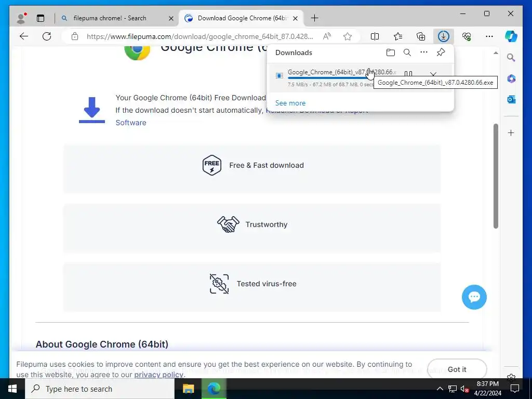Pause the Google Chrome download
Viewport: 532px width, 399px height.
408,74
